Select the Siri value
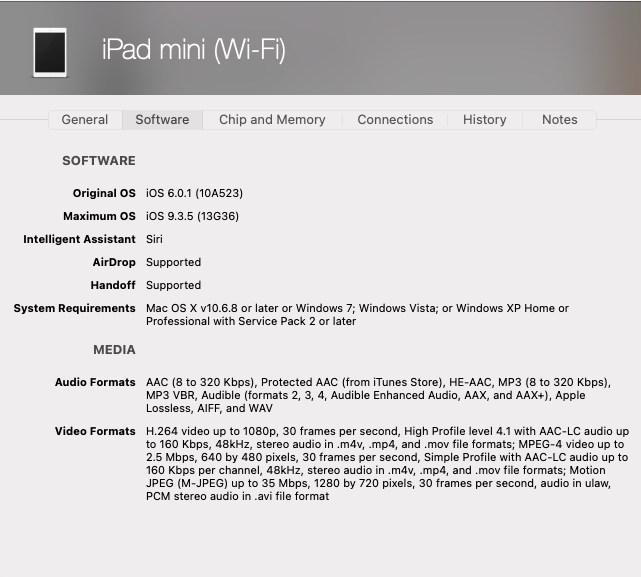The height and width of the screenshot is (577, 641). coord(154,239)
